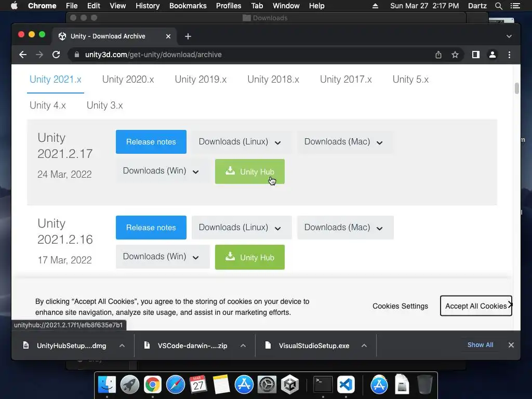The height and width of the screenshot is (399, 532).
Task: Open the Profiles menu
Action: coord(229,6)
